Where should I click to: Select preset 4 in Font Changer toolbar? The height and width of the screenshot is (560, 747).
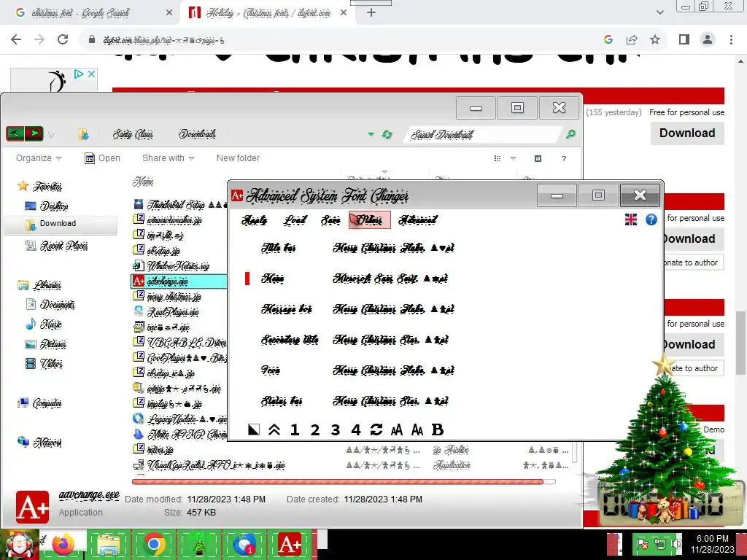coord(356,429)
